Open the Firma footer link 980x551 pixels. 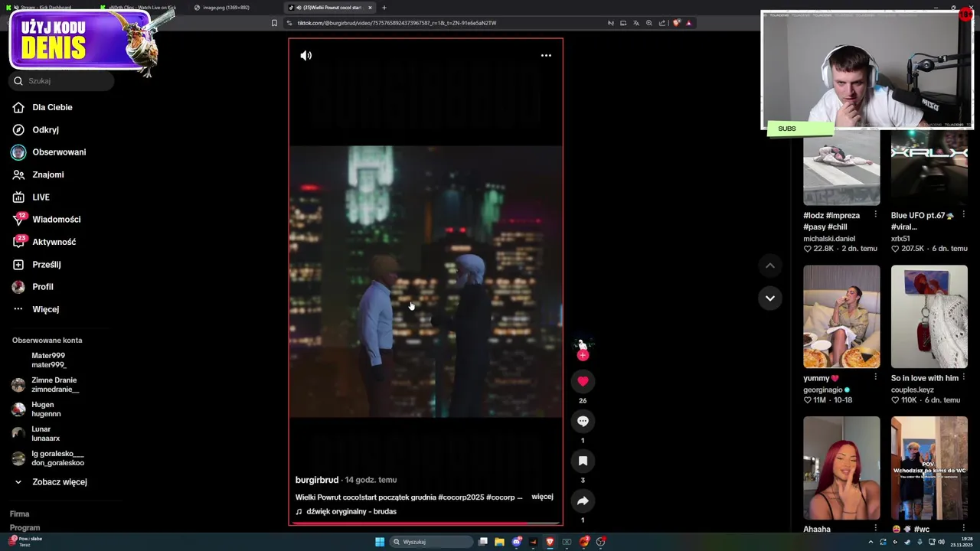(x=20, y=514)
